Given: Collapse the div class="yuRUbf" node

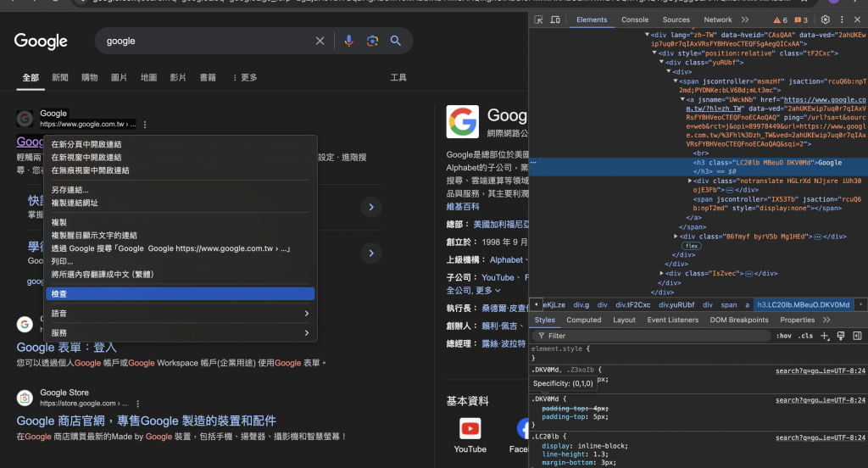Looking at the screenshot, I should coord(661,62).
